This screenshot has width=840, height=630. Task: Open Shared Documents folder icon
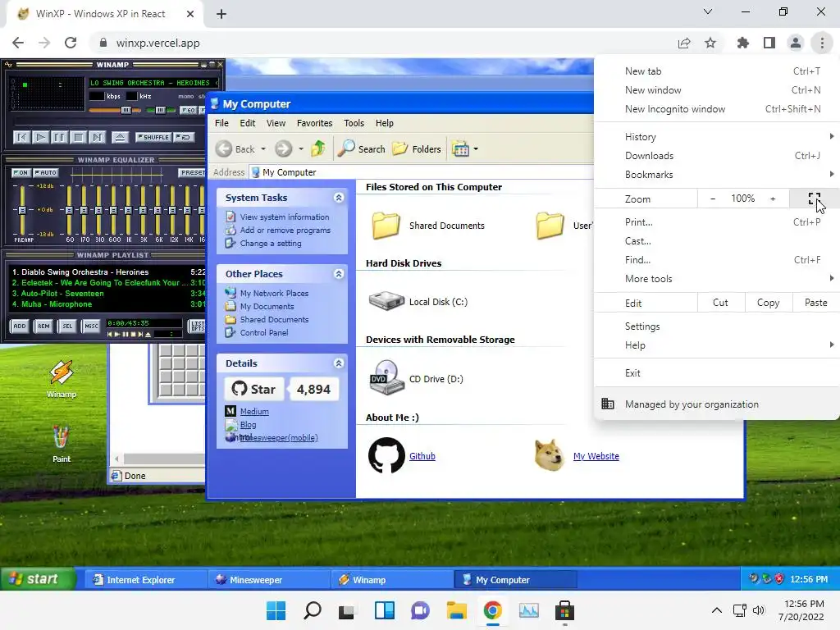click(x=387, y=226)
